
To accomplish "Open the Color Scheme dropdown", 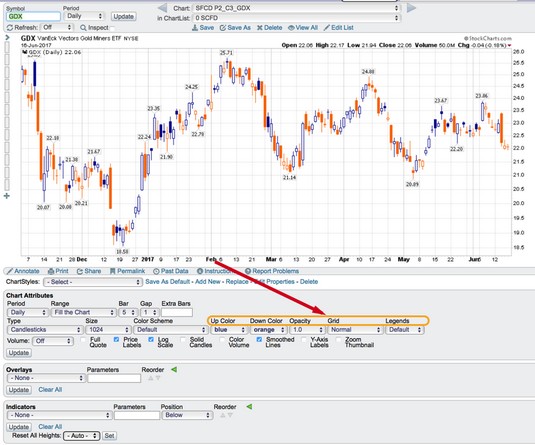I will click(x=170, y=330).
